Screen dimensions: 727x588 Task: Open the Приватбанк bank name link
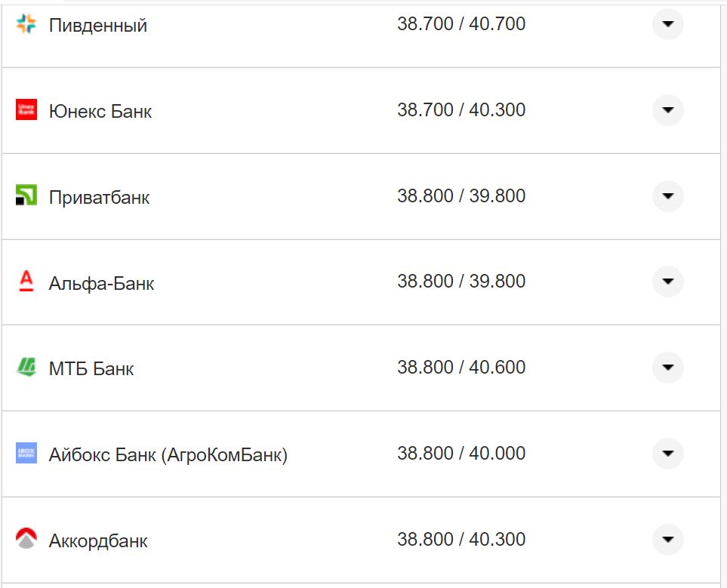(99, 198)
